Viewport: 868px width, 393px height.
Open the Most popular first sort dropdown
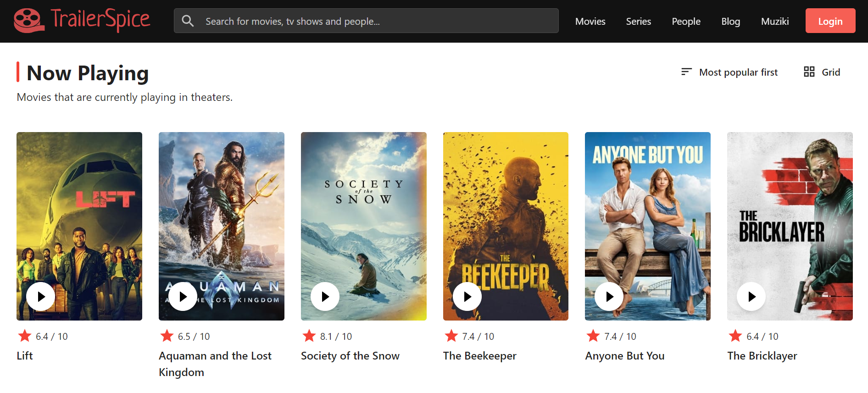729,72
